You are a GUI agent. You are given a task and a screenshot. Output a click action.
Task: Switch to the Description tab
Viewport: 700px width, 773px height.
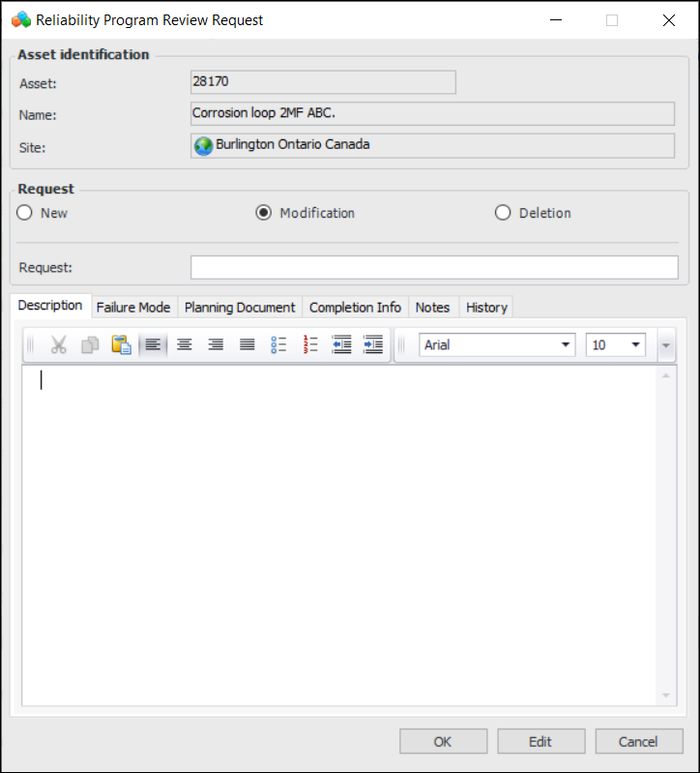50,306
